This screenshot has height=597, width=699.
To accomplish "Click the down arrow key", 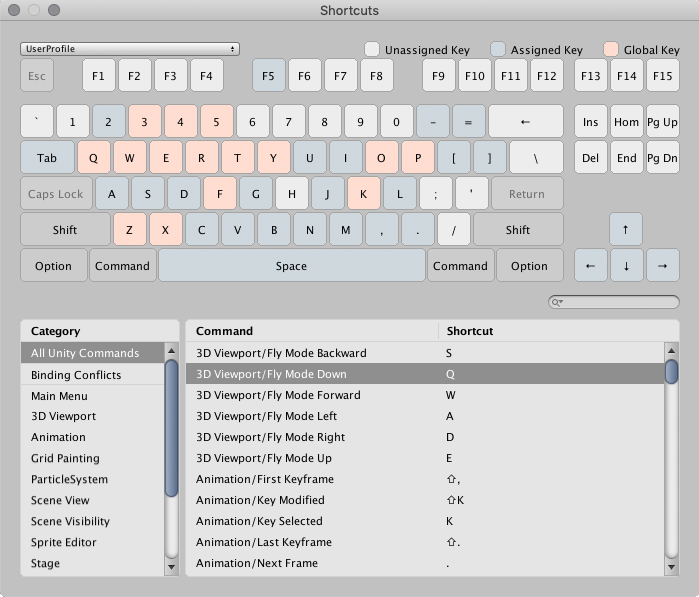I will click(626, 266).
